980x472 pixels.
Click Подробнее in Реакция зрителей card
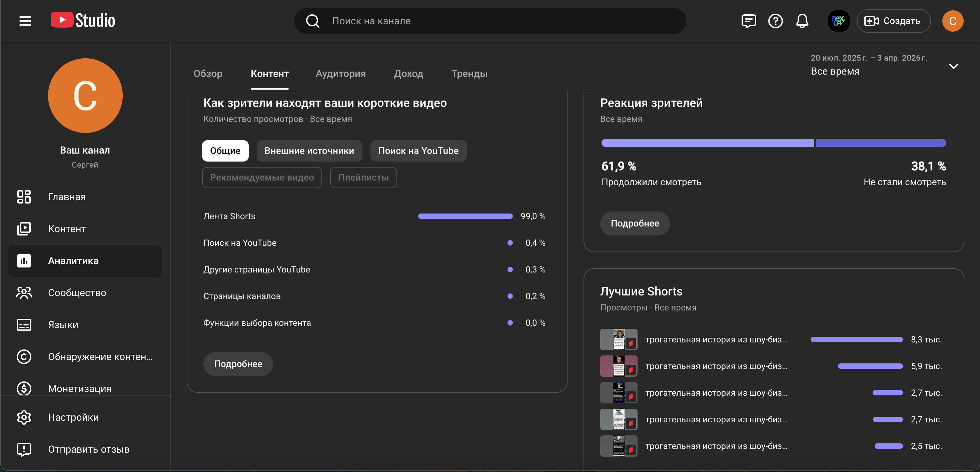pyautogui.click(x=635, y=223)
